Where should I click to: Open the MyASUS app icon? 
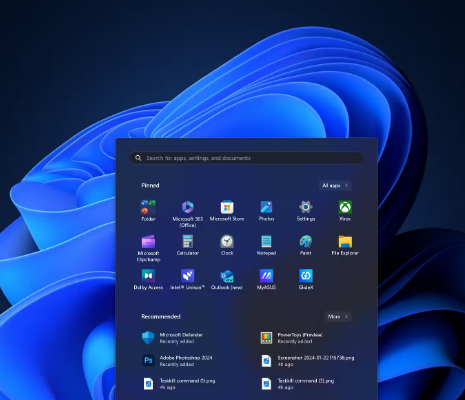click(266, 276)
